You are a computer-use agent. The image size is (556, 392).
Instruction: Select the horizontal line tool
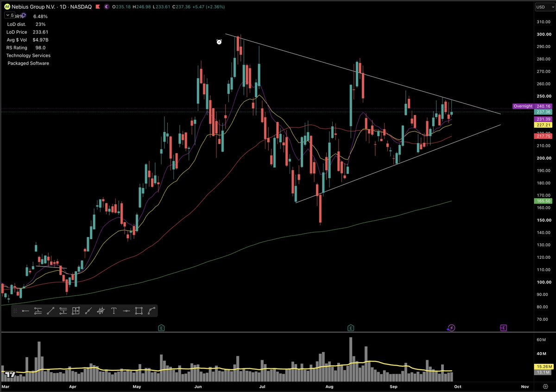126,311
